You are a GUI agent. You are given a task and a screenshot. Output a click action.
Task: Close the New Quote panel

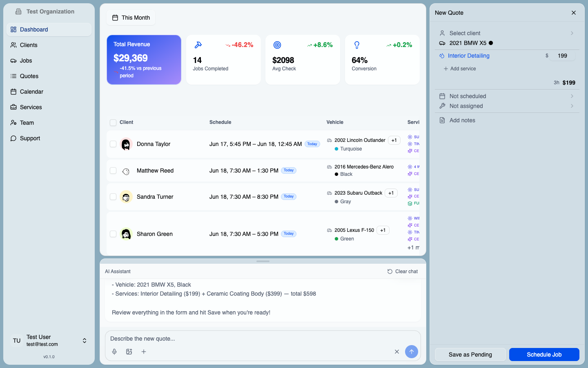(574, 13)
